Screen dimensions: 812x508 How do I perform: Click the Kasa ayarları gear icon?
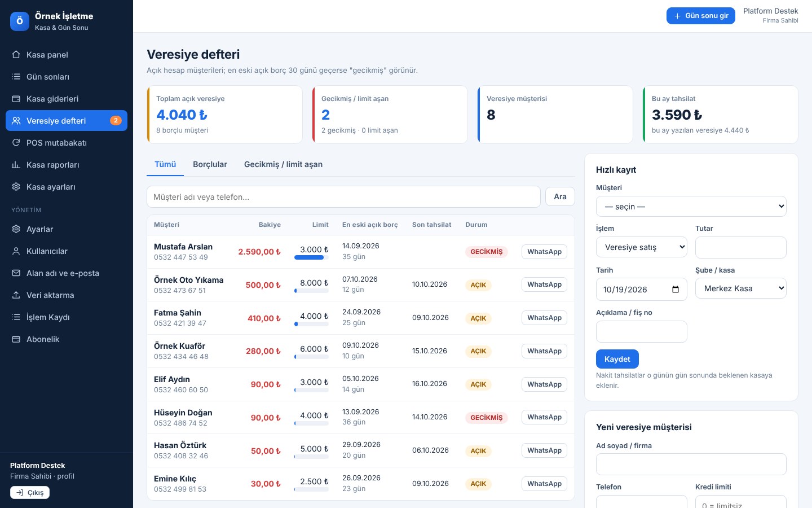coord(16,187)
